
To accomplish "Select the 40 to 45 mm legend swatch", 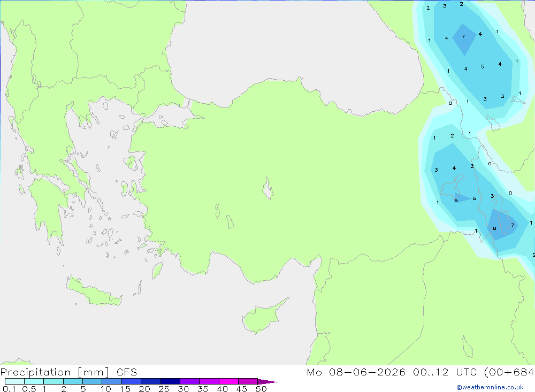I will (x=229, y=381).
